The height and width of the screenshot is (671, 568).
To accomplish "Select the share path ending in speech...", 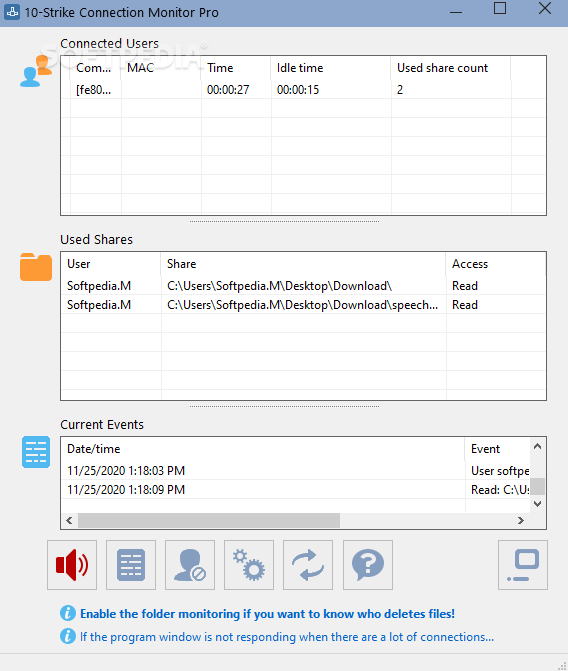I will click(x=303, y=305).
